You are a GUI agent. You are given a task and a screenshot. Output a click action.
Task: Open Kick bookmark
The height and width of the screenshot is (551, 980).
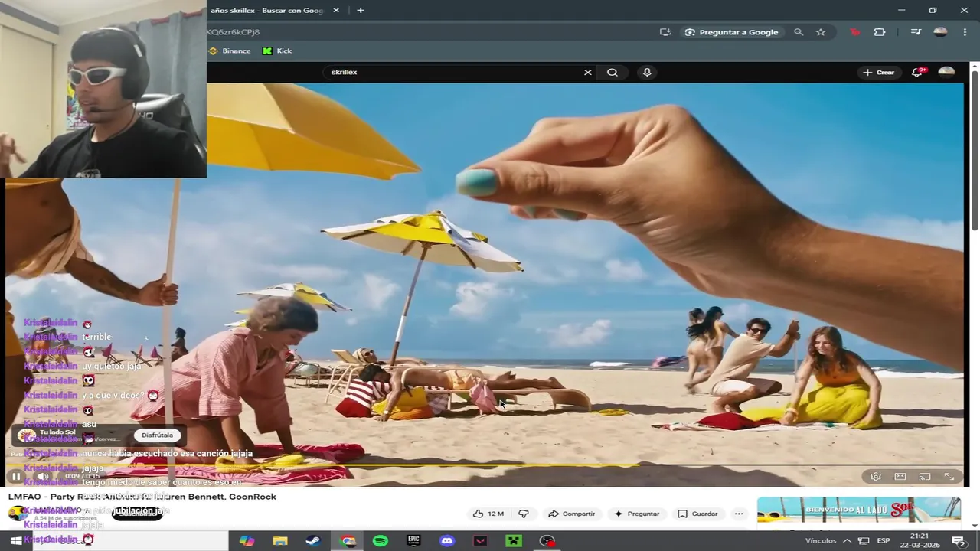tap(277, 51)
